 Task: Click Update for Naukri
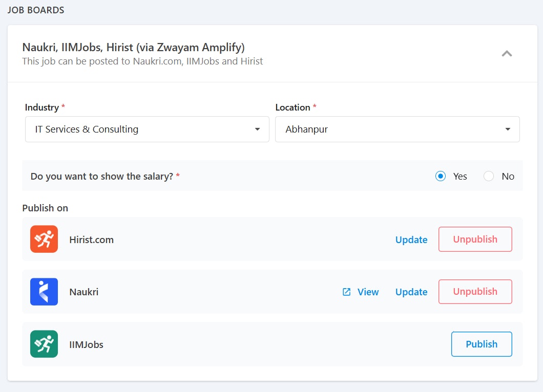click(x=411, y=292)
